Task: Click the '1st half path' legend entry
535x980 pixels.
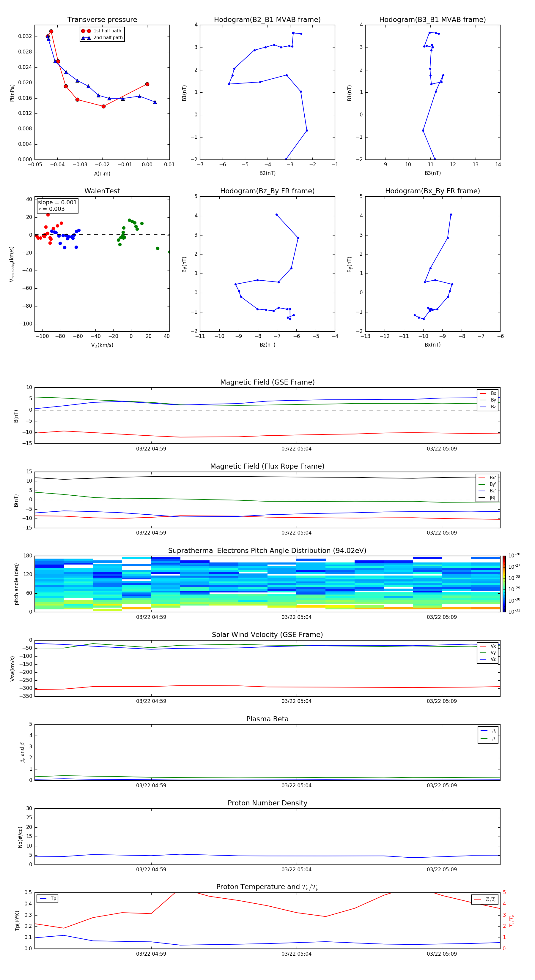Action: (101, 31)
